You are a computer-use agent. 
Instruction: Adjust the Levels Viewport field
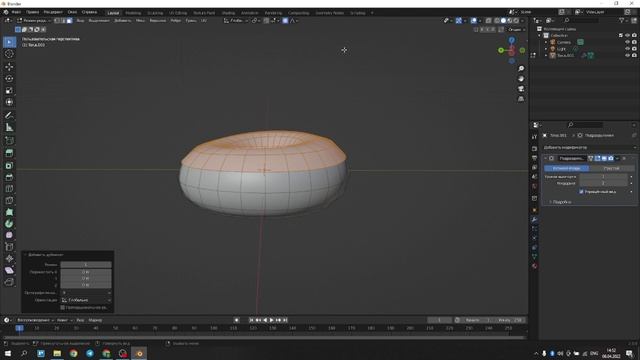coord(603,177)
